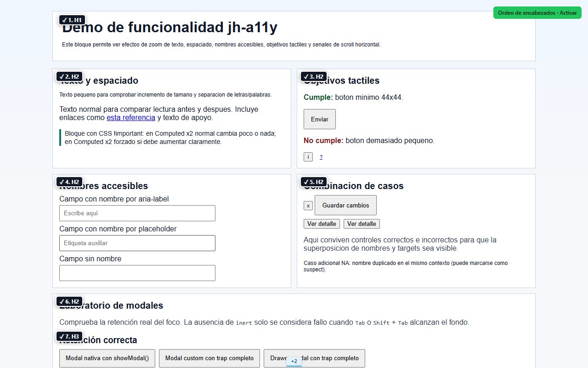Click the red "No cumple:" label
This screenshot has height=368, width=588.
pyautogui.click(x=323, y=141)
